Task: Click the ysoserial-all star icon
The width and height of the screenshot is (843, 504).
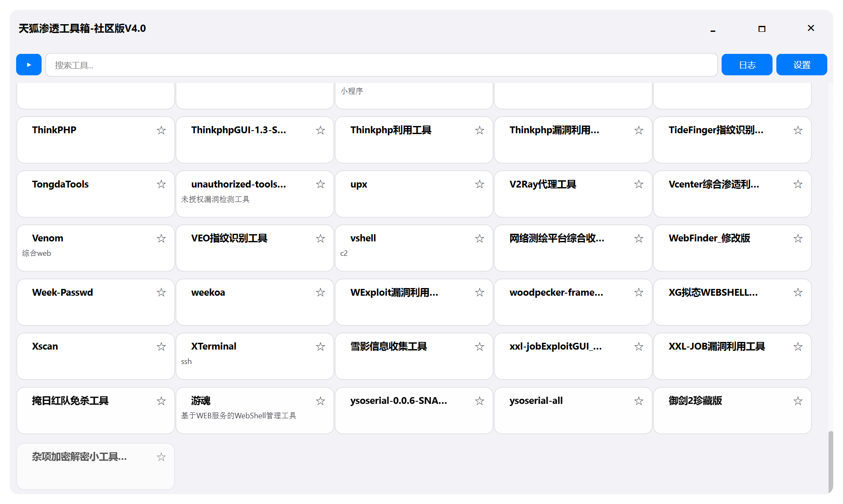Action: click(x=639, y=401)
